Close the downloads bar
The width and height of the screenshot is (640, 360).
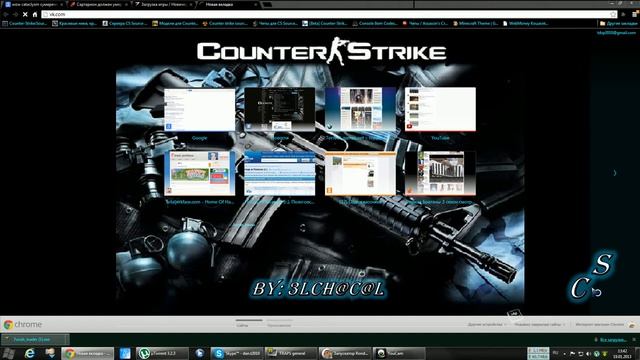coord(634,340)
